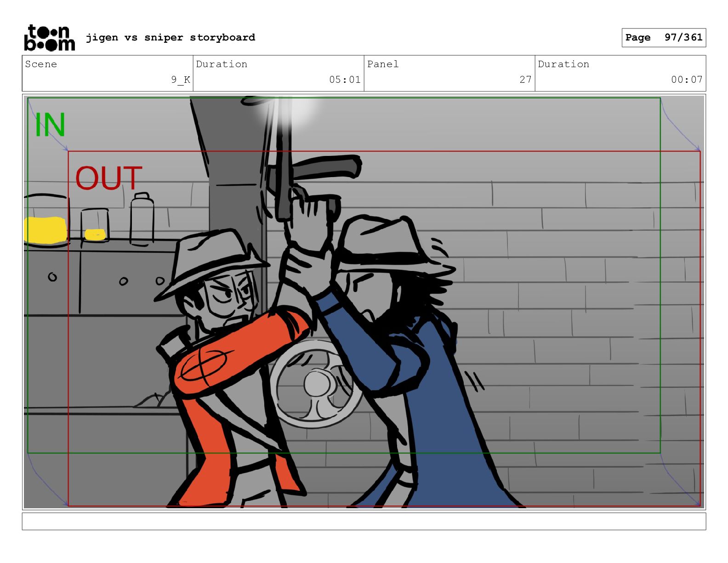The image size is (728, 563).
Task: Click the Duration label above '00:07'
Action: pyautogui.click(x=563, y=64)
